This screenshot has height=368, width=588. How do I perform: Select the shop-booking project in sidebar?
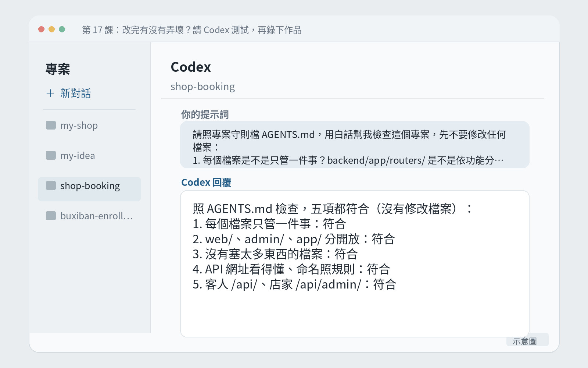89,189
